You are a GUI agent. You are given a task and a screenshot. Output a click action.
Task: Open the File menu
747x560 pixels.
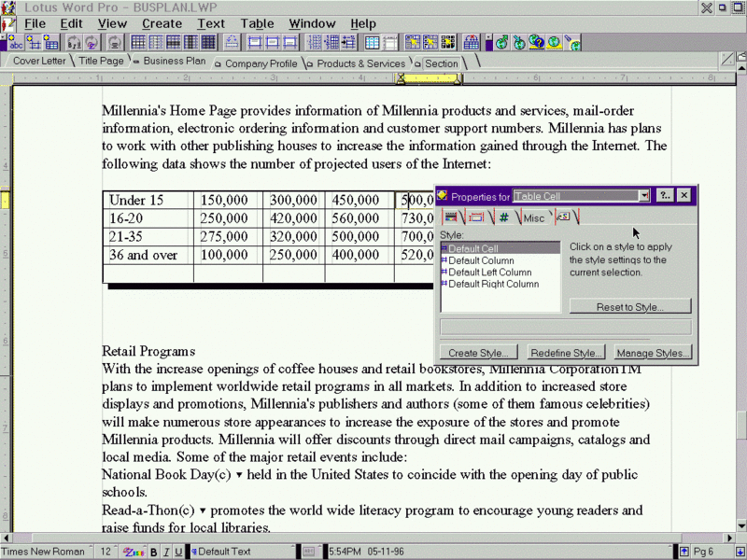tap(35, 24)
